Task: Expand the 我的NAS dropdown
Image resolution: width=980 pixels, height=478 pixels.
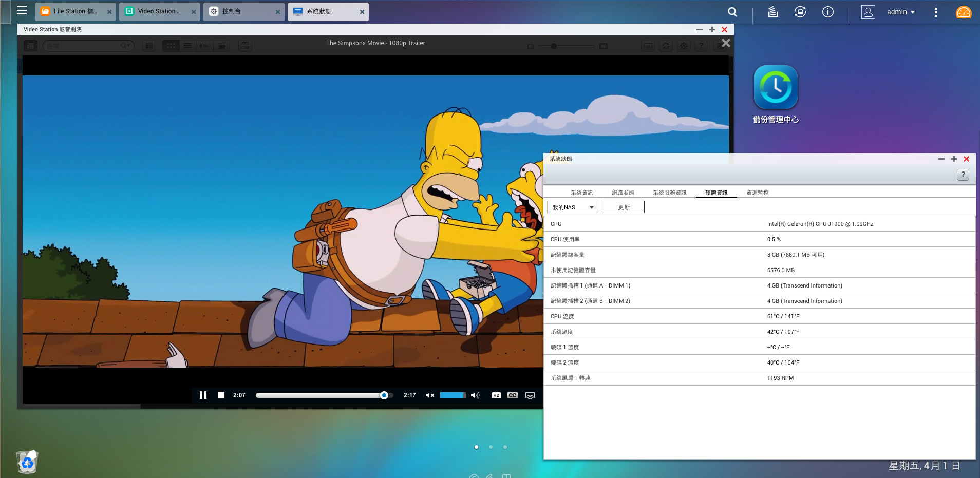Action: (x=573, y=207)
